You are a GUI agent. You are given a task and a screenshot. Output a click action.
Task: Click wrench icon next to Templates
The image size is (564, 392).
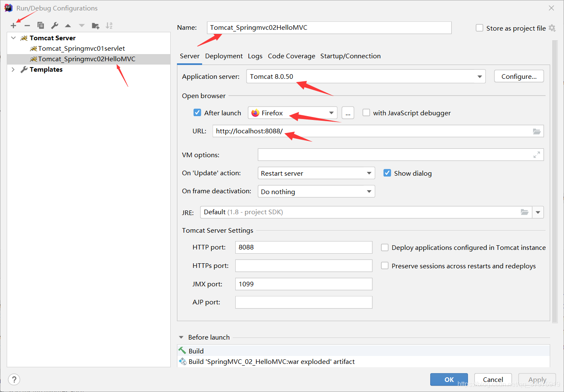point(24,70)
